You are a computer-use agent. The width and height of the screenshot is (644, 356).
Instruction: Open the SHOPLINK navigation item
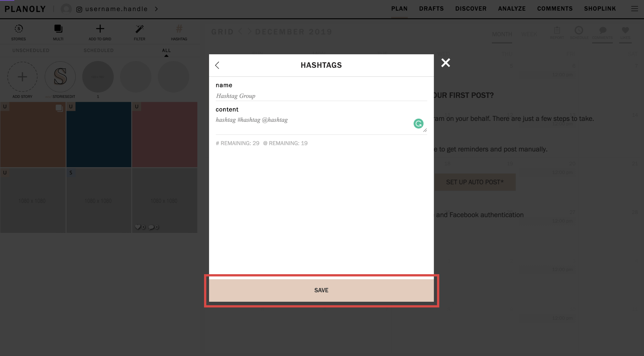tap(600, 9)
